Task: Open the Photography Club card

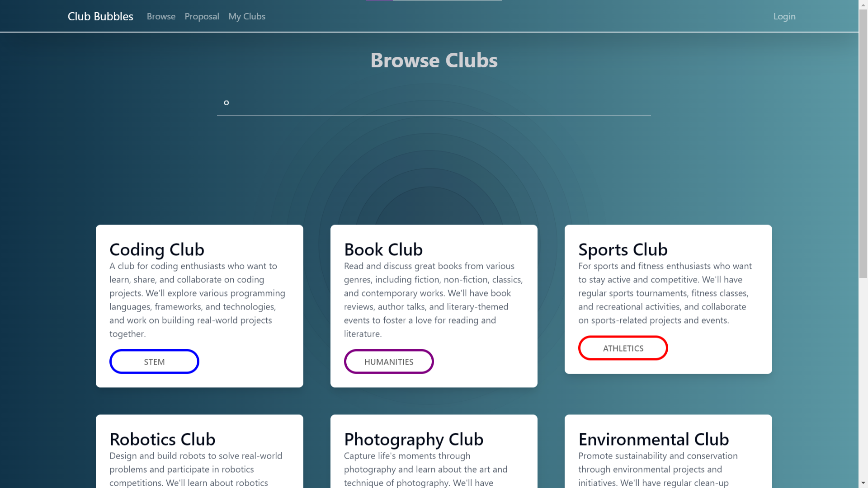Action: pos(434,451)
